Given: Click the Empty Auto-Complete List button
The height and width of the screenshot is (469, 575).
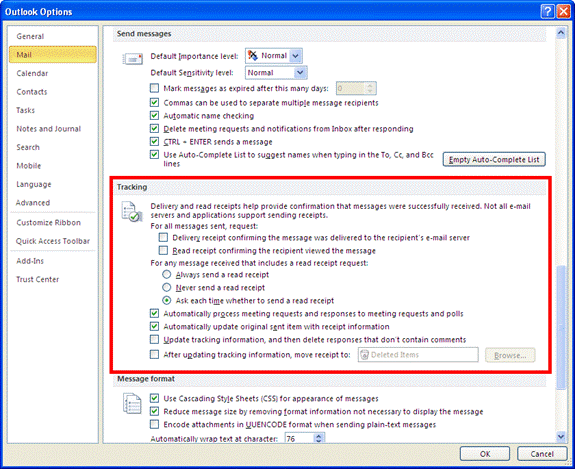Looking at the screenshot, I should click(494, 160).
